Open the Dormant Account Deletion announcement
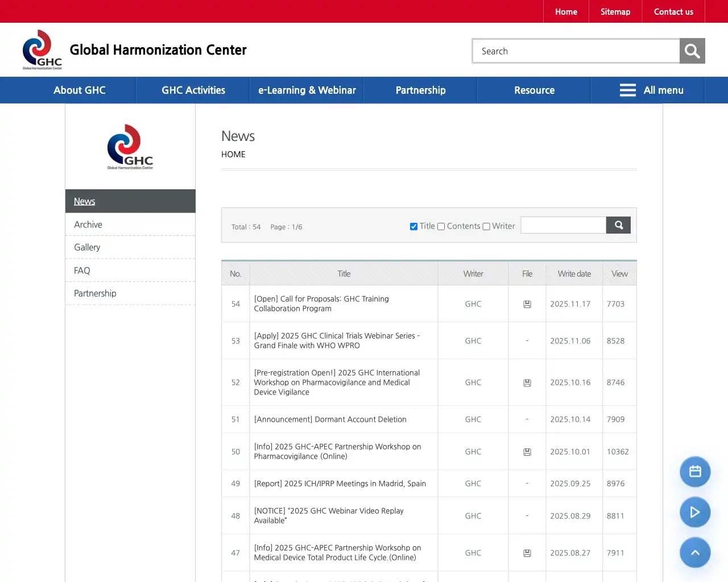Image resolution: width=728 pixels, height=582 pixels. pos(330,419)
